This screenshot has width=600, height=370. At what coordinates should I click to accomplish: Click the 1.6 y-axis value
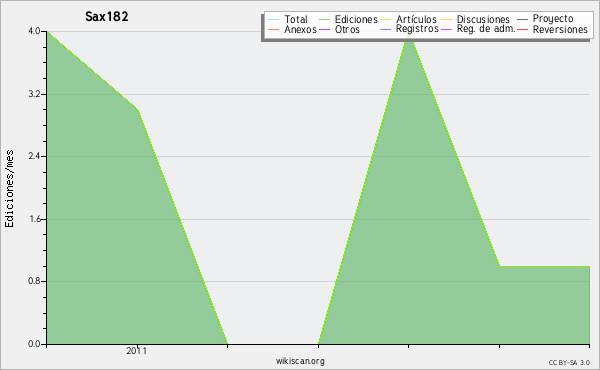tap(34, 219)
